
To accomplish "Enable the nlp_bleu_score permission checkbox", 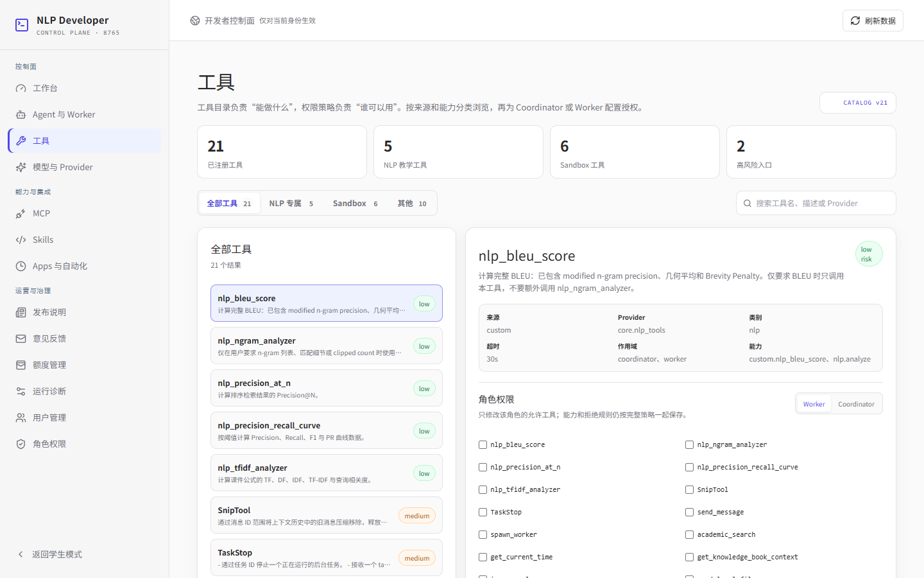I will point(483,444).
